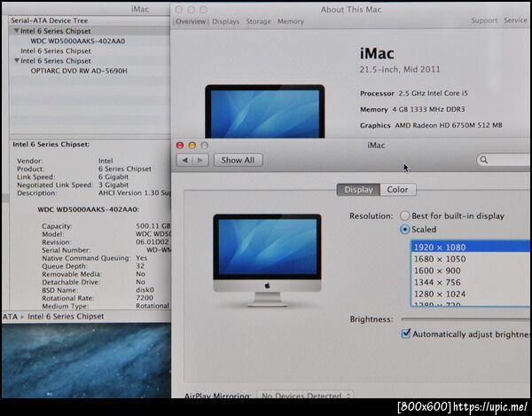The width and height of the screenshot is (532, 416).
Task: Switch to the Display tab
Action: point(358,190)
